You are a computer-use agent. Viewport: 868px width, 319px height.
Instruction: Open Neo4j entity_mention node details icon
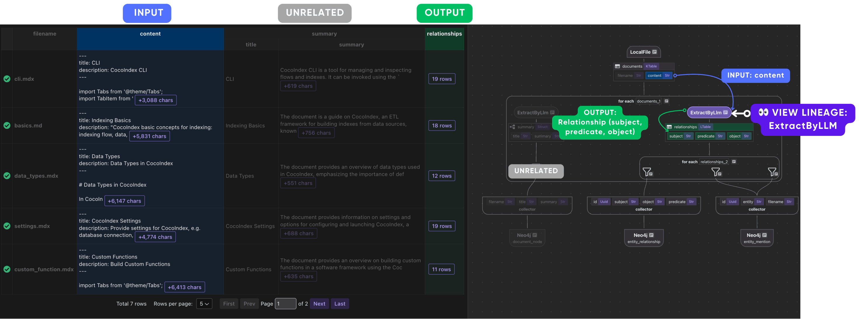pos(764,235)
